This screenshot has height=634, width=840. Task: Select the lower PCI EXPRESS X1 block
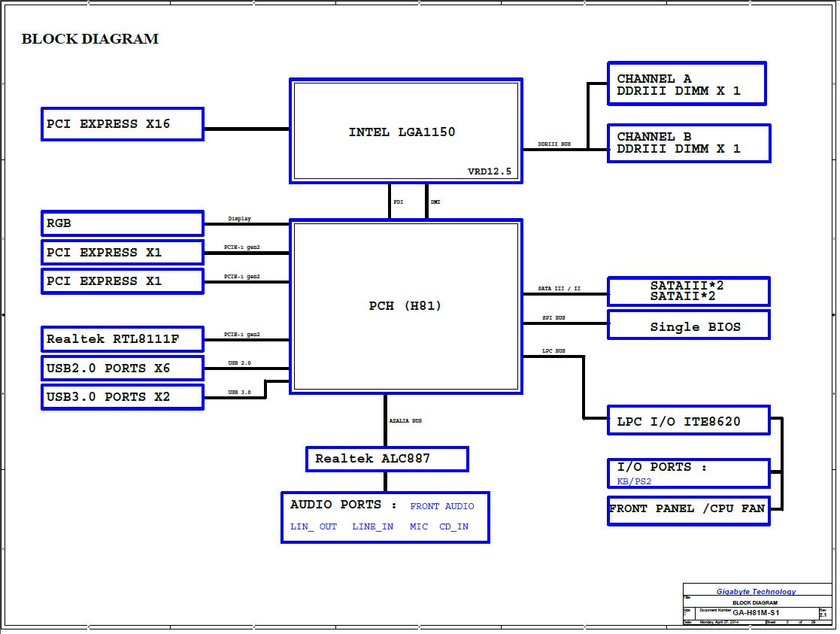[122, 281]
